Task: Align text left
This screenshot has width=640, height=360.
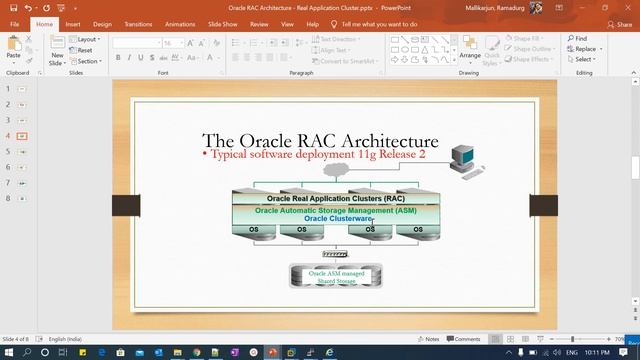Action: [x=235, y=58]
